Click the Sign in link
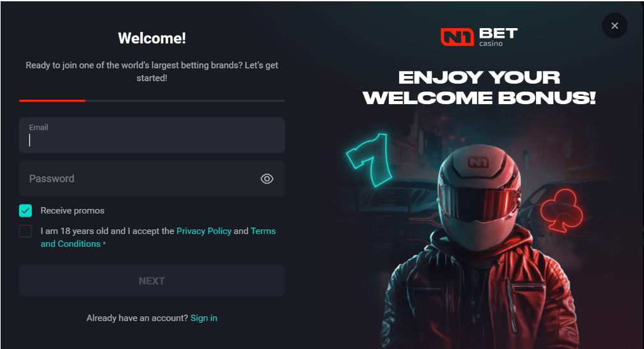The height and width of the screenshot is (349, 644). point(204,318)
